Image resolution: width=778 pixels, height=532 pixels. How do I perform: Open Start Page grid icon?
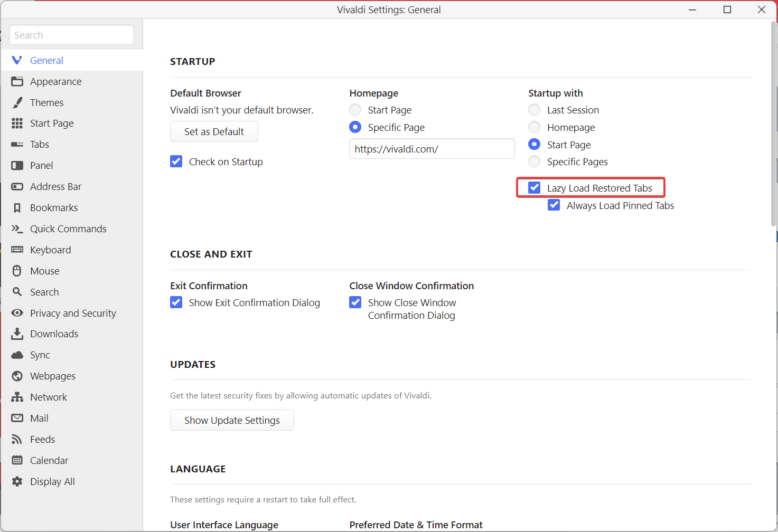(x=17, y=123)
